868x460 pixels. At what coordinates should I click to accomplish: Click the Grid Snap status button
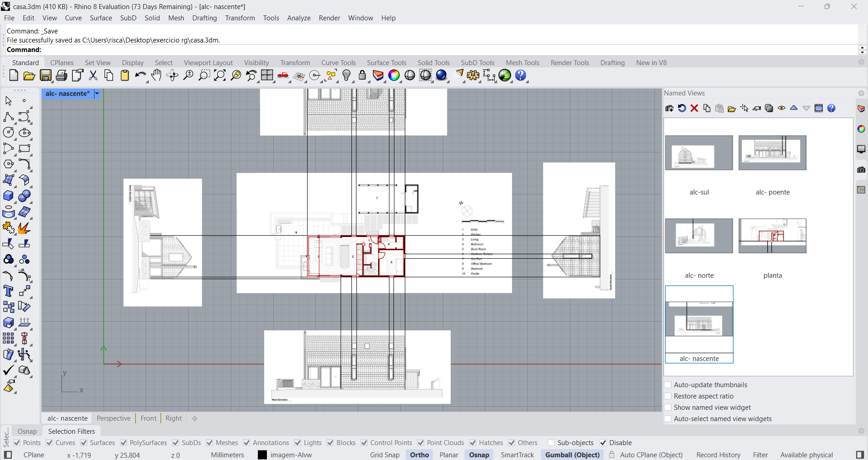pos(384,455)
